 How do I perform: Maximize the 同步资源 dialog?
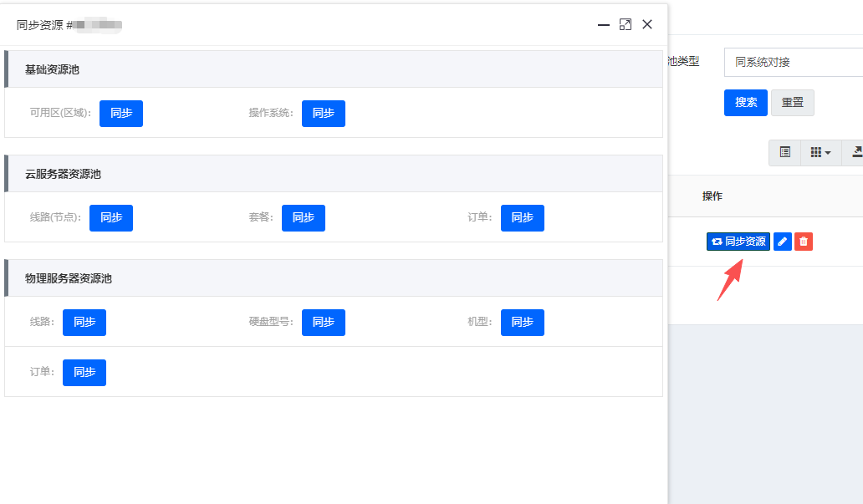[625, 25]
